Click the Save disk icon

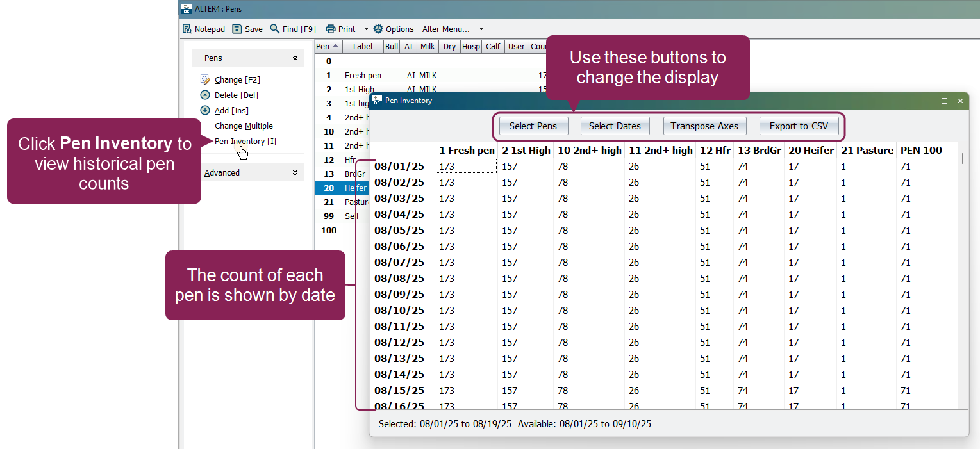point(237,29)
